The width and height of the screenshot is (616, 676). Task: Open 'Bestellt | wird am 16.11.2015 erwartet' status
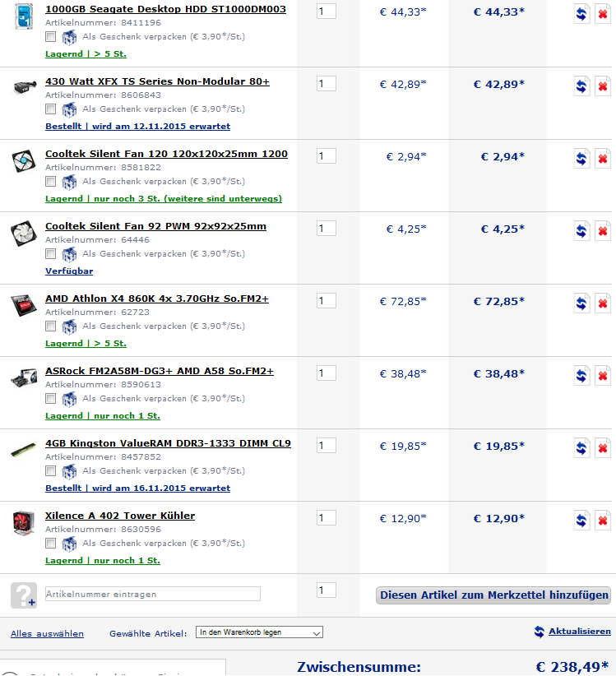click(x=137, y=488)
